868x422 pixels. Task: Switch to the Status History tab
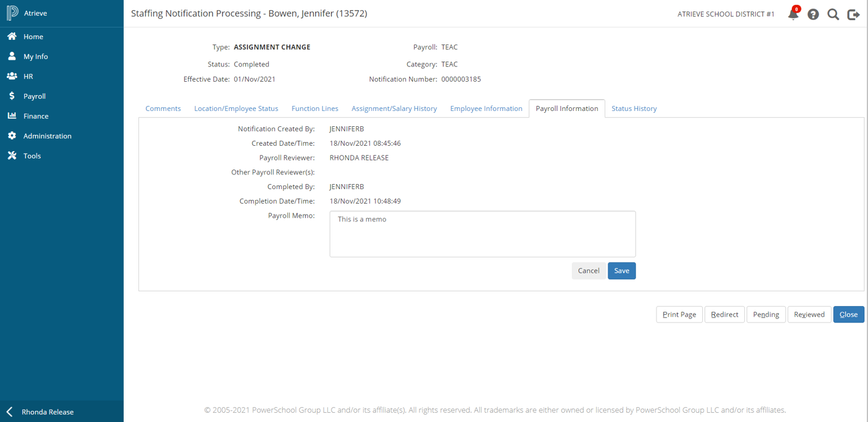click(634, 109)
